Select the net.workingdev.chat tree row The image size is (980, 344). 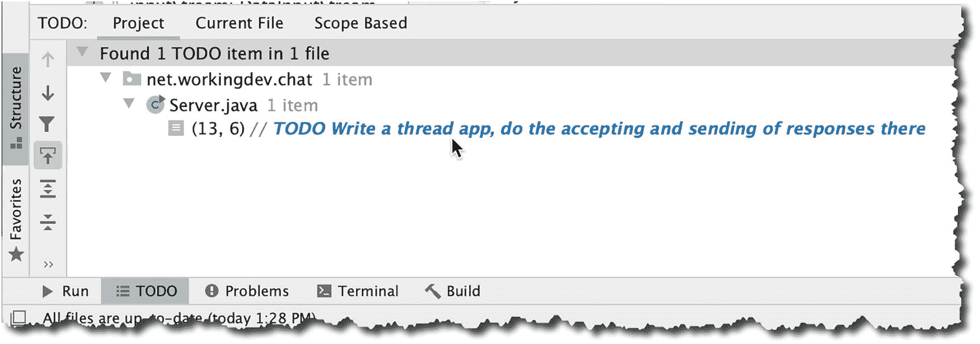coord(510,79)
